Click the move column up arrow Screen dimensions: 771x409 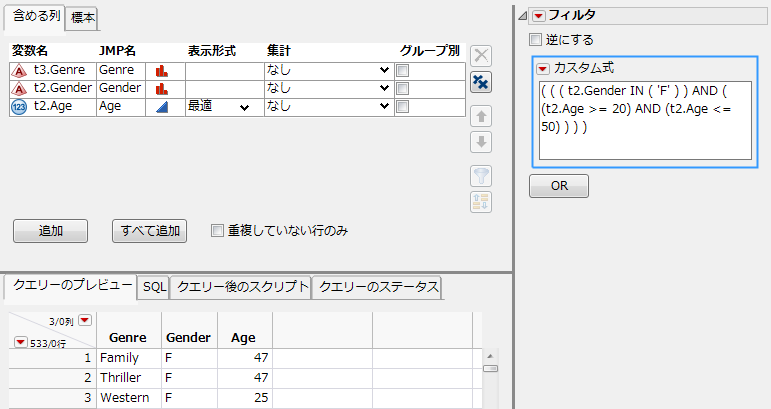[480, 115]
